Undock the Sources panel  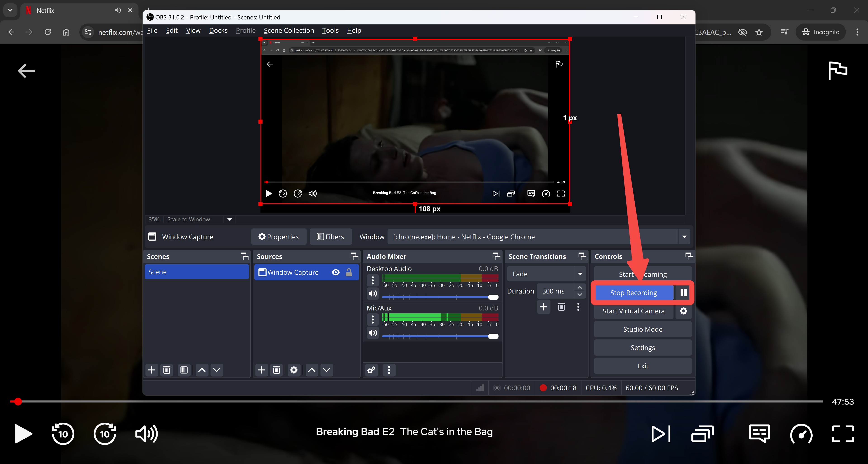coord(354,256)
